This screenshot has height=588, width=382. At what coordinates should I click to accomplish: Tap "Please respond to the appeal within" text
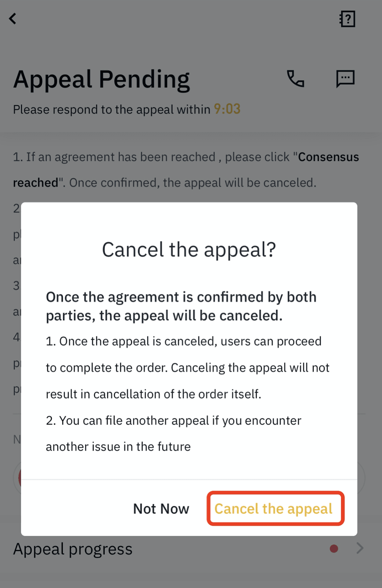click(x=112, y=110)
